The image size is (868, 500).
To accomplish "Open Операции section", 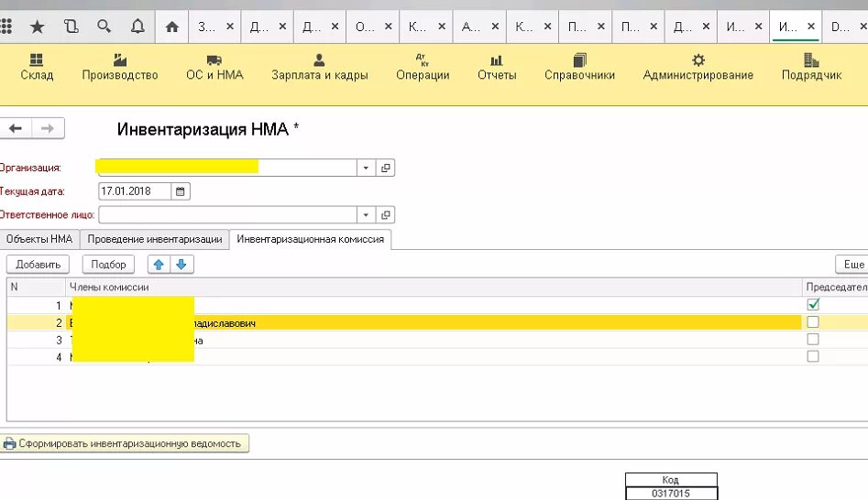I will pyautogui.click(x=423, y=68).
